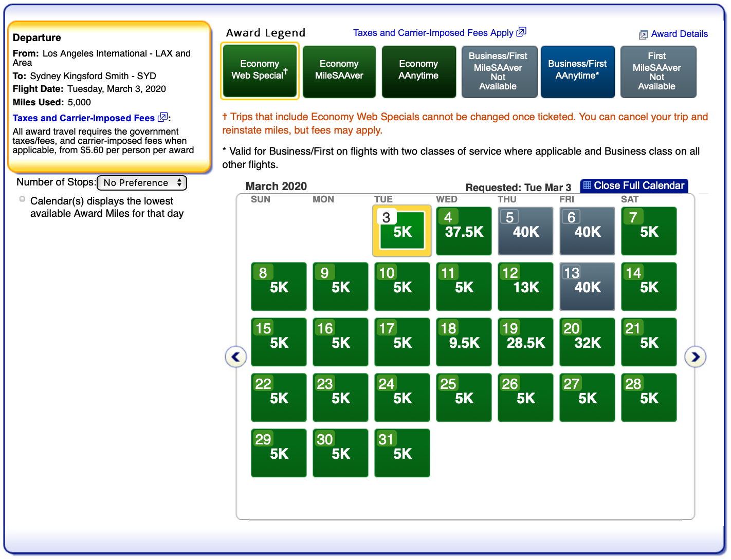
Task: Select March 15 for 5K miles
Action: pos(279,342)
